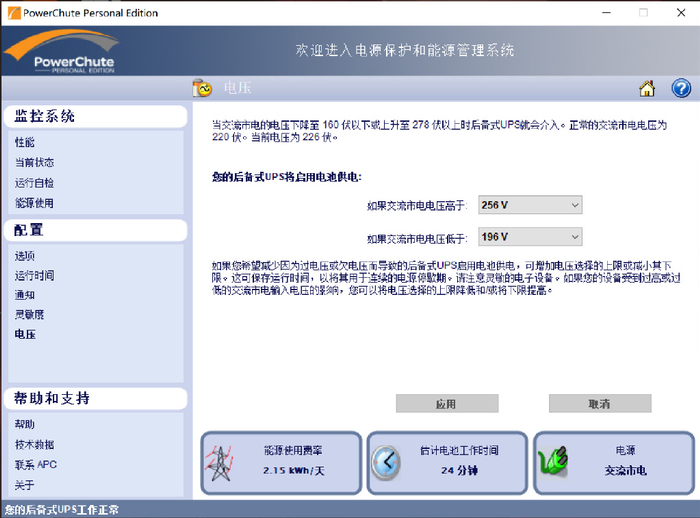This screenshot has width=700, height=518.
Task: Click the 估计电池工作时间 status panel
Action: (447, 463)
